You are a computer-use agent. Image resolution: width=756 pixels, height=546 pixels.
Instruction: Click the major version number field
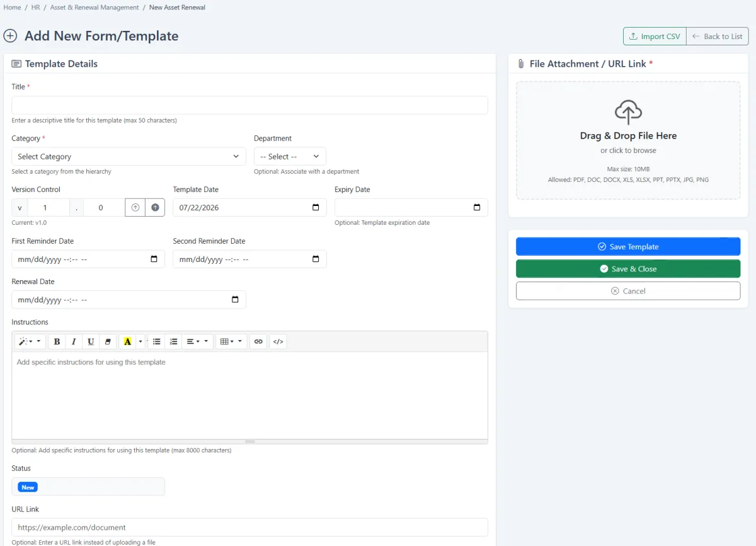click(48, 207)
